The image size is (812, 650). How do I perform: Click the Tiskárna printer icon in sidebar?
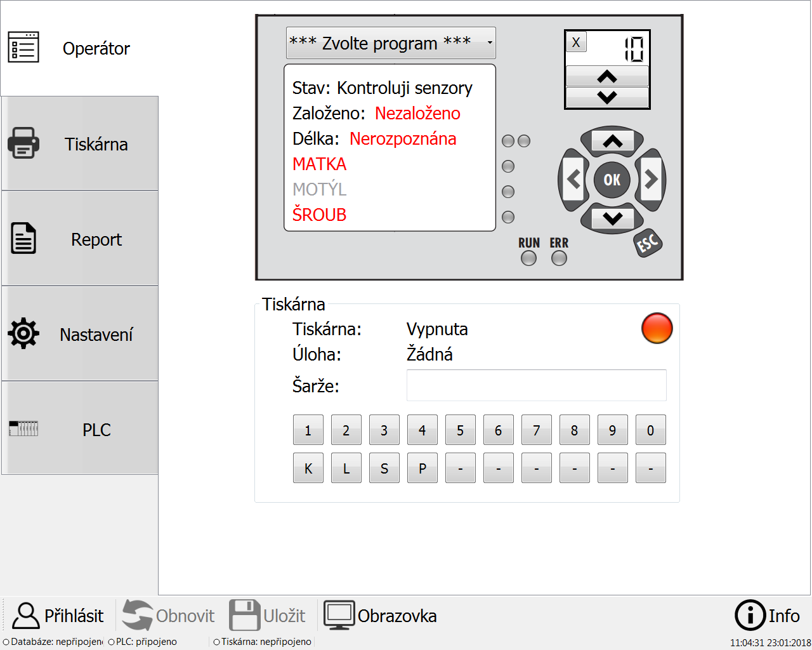click(23, 143)
